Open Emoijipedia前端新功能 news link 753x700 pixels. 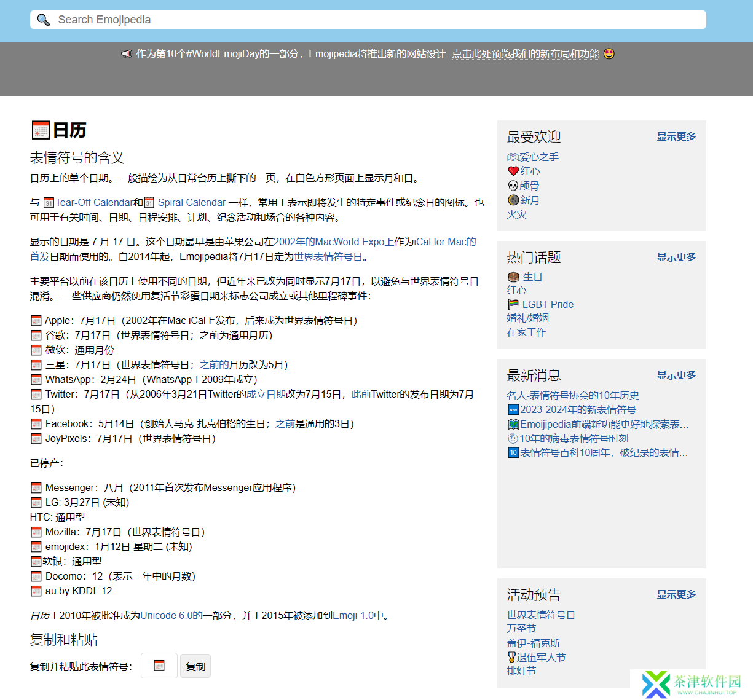(x=604, y=425)
